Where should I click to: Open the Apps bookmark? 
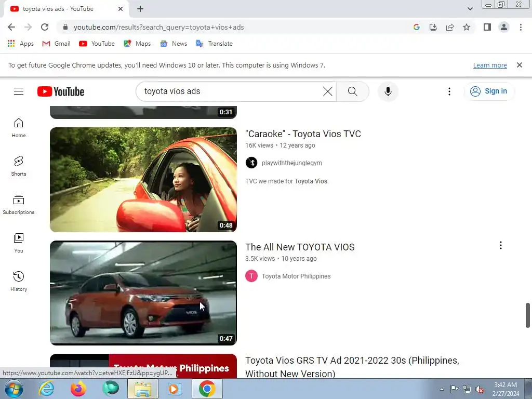click(x=21, y=44)
